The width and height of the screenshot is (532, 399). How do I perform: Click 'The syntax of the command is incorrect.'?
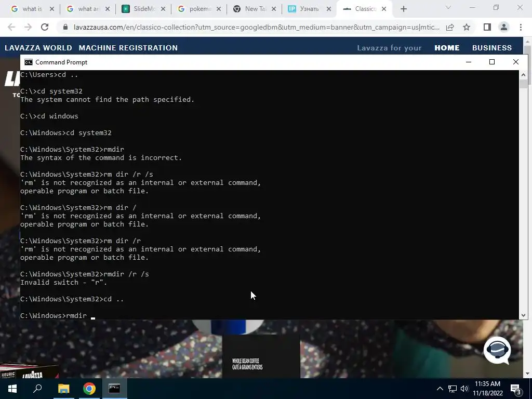(x=101, y=158)
